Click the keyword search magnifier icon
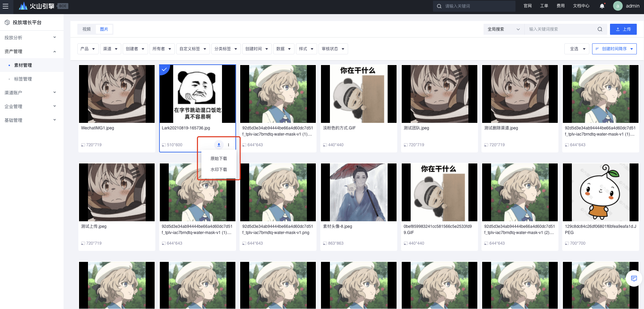Image resolution: width=644 pixels, height=309 pixels. point(600,29)
